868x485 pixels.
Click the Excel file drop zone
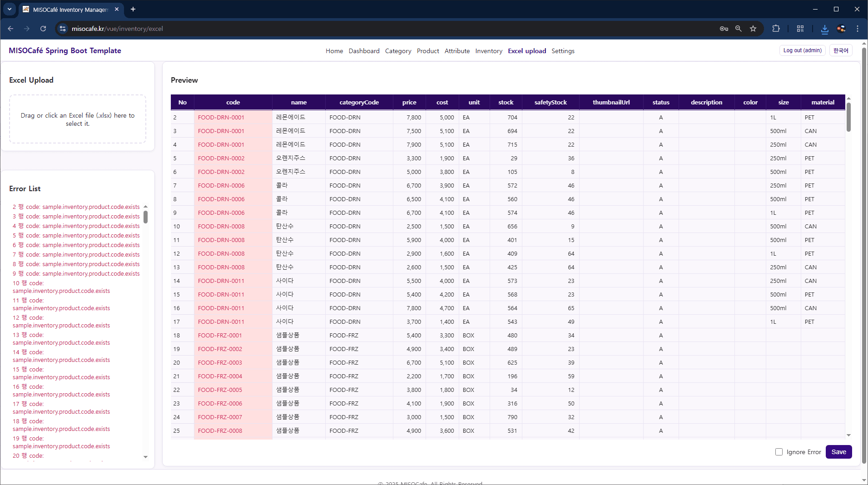tap(77, 119)
